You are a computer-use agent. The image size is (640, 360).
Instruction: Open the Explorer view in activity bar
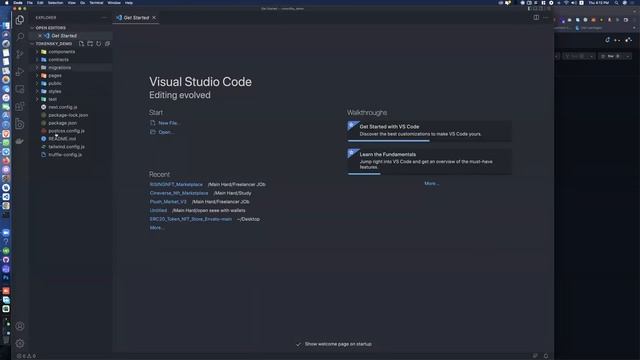[20, 20]
